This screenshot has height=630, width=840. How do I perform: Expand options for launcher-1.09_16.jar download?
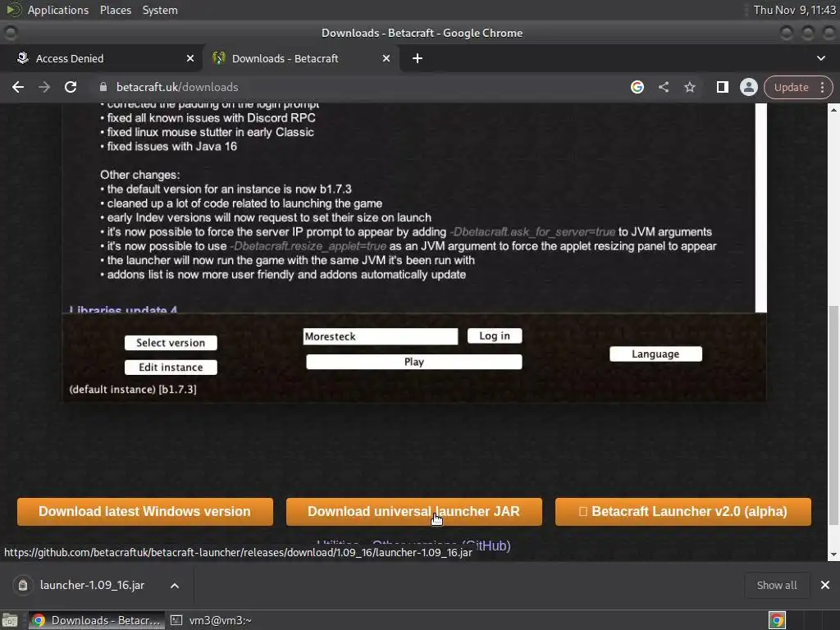(x=175, y=586)
